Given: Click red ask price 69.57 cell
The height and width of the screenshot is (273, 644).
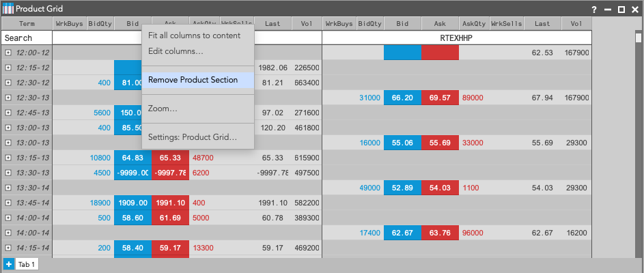Looking at the screenshot, I should tap(440, 98).
